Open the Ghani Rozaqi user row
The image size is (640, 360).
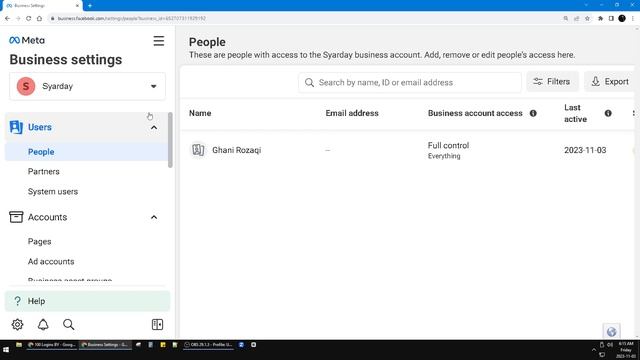407,150
